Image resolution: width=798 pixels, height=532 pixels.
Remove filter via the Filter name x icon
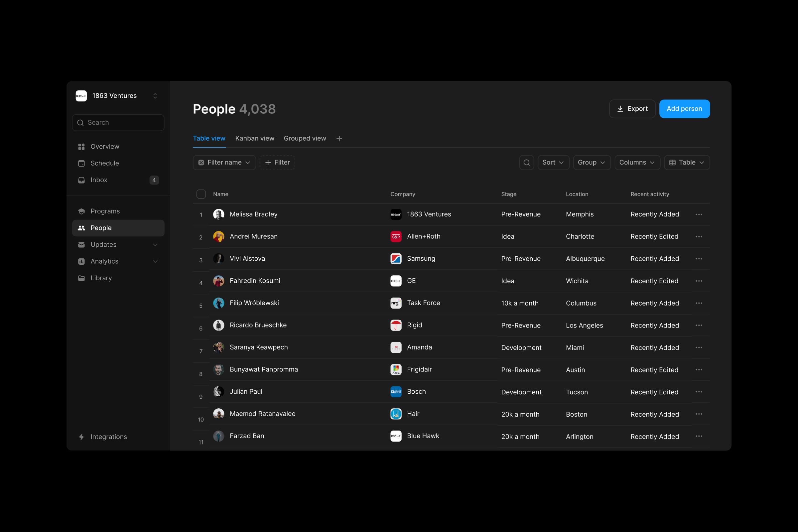coord(201,163)
